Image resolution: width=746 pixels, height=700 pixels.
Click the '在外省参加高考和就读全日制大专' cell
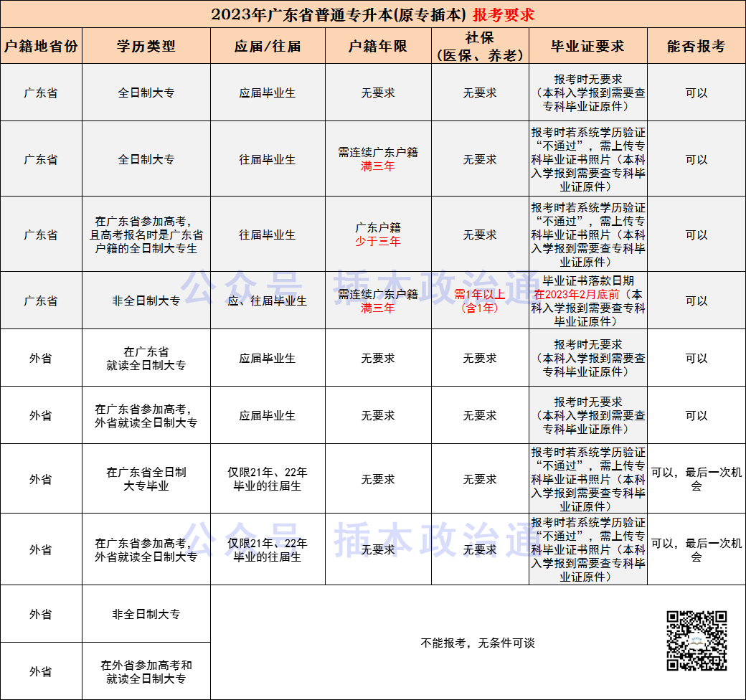coord(146,671)
